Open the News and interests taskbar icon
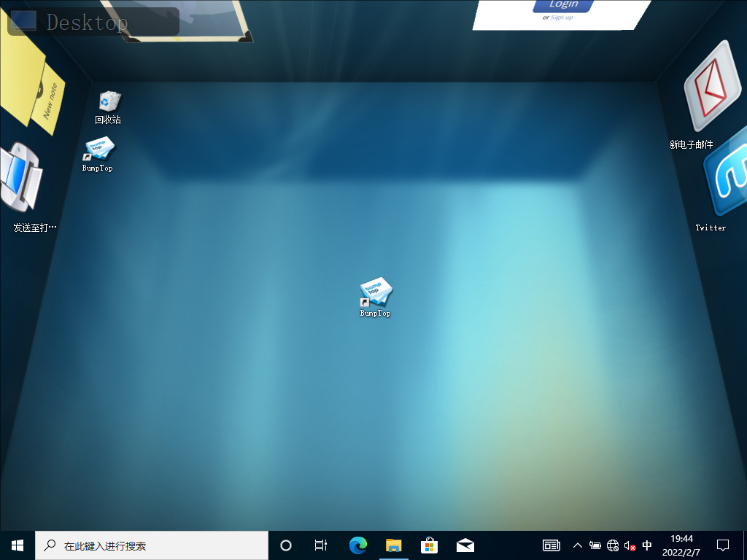This screenshot has width=747, height=560. point(551,545)
